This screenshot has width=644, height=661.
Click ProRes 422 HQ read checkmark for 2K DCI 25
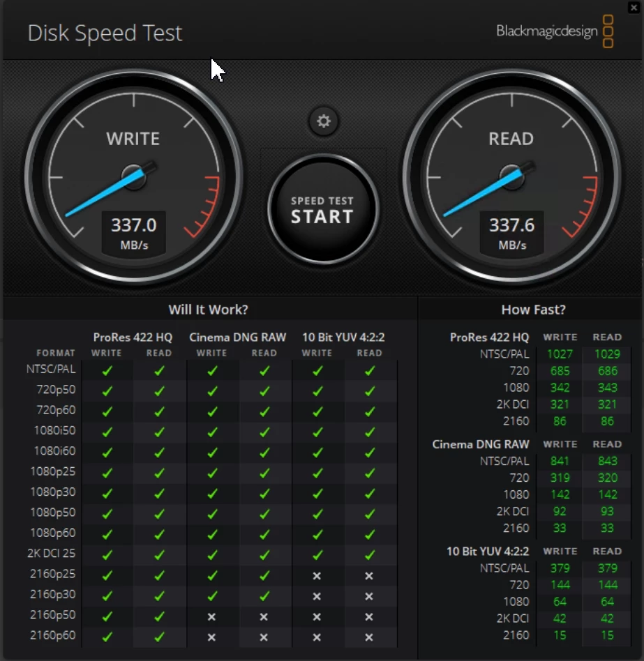(x=159, y=555)
